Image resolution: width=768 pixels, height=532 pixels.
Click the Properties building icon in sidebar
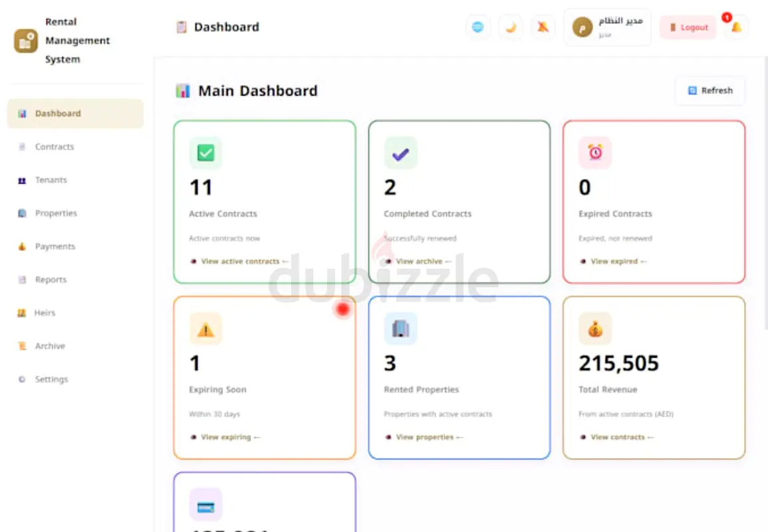(22, 213)
